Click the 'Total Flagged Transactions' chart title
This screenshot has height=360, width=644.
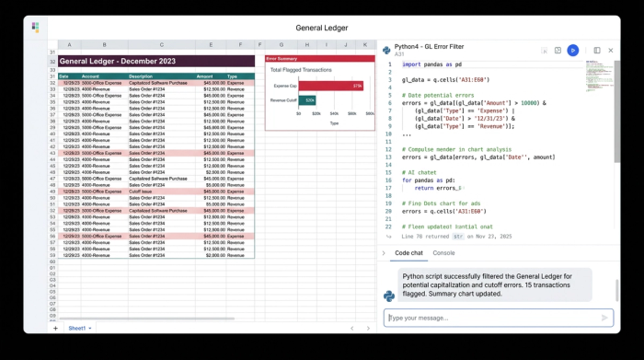coord(301,70)
